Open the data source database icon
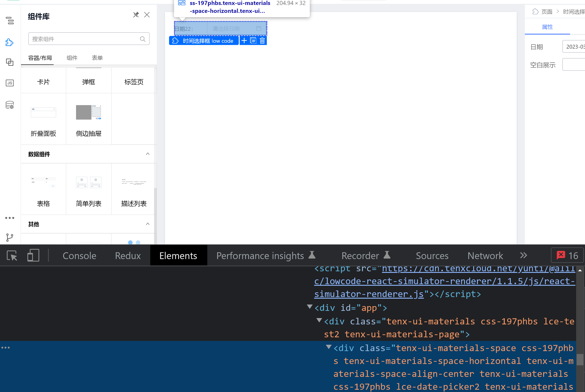 click(10, 105)
